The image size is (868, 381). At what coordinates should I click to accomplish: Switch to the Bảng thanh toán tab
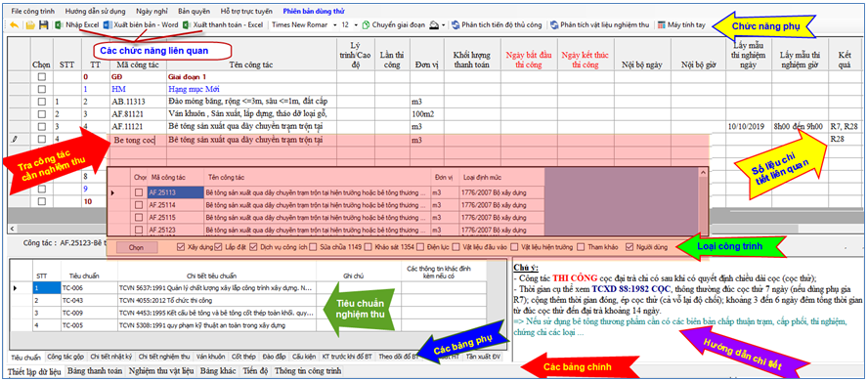pos(95,371)
